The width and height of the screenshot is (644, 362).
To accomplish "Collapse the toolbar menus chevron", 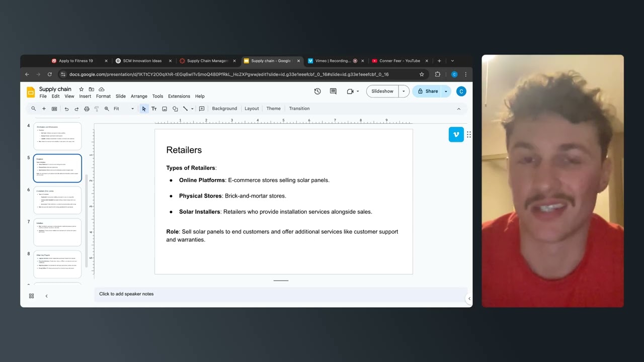I will (458, 109).
